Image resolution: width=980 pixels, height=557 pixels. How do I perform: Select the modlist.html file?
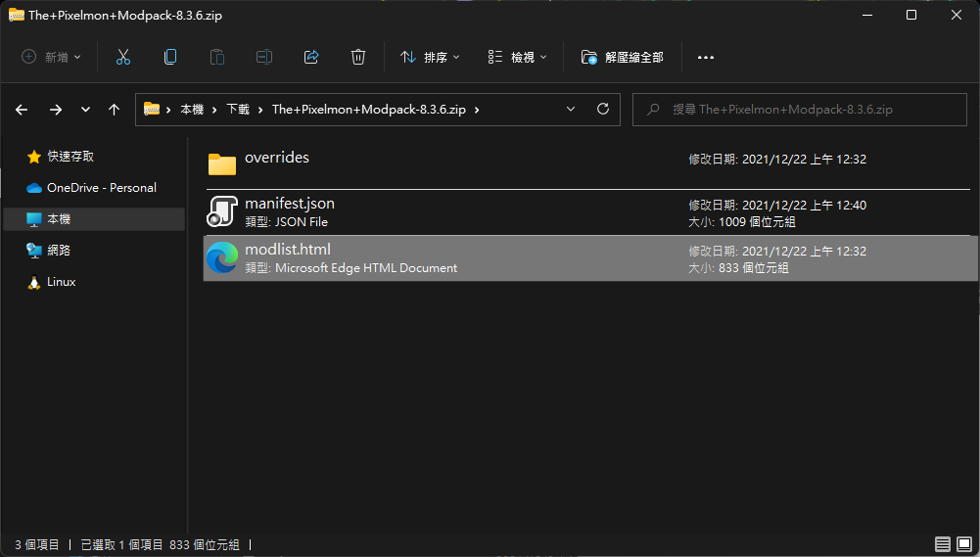coord(590,258)
